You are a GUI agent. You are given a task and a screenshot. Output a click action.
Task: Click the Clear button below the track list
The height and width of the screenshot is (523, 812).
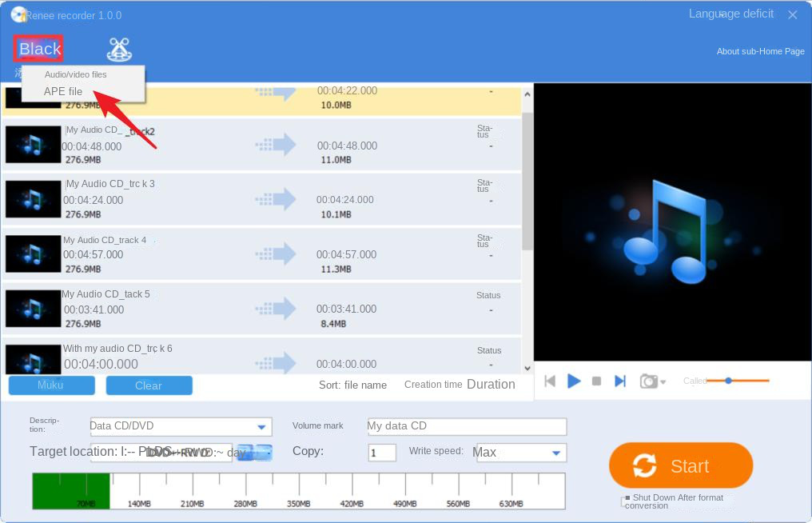pos(149,385)
